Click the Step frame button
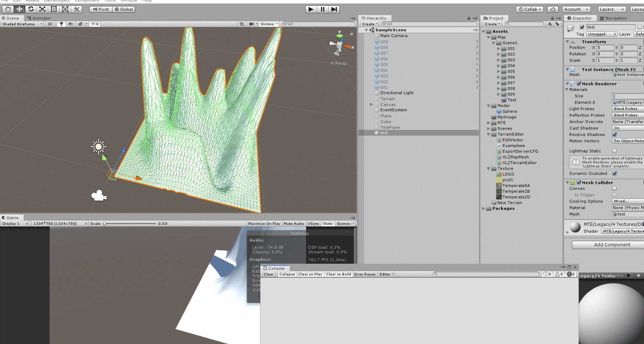Image resolution: width=644 pixels, height=344 pixels. pyautogui.click(x=334, y=9)
